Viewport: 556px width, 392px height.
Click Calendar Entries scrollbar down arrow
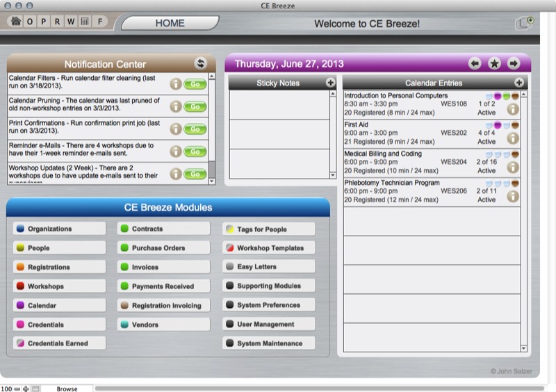click(x=524, y=349)
